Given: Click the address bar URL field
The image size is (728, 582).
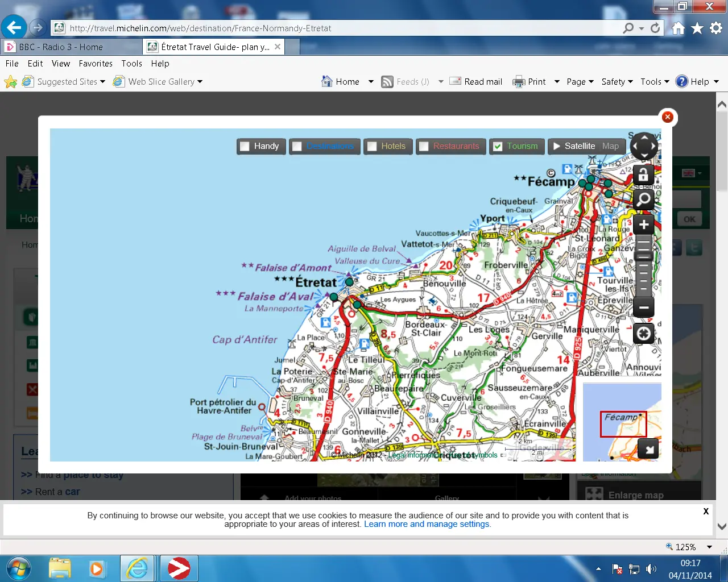Looking at the screenshot, I should [341, 28].
